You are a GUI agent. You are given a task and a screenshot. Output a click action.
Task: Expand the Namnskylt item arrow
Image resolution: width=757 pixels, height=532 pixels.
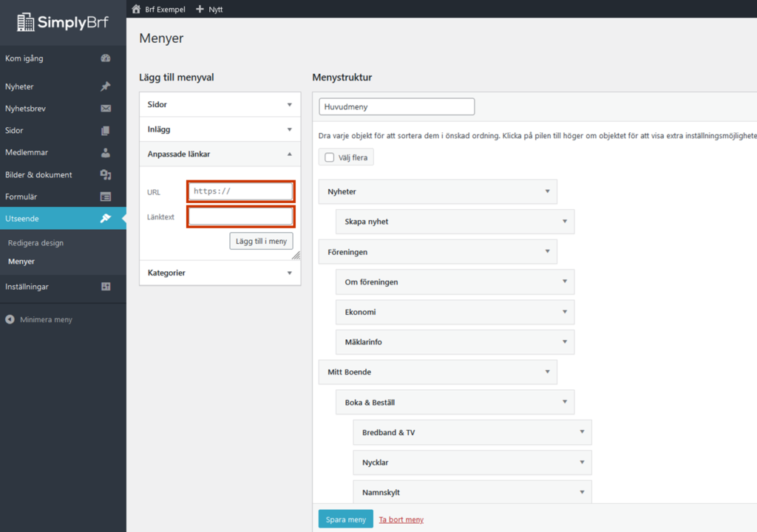pyautogui.click(x=583, y=492)
